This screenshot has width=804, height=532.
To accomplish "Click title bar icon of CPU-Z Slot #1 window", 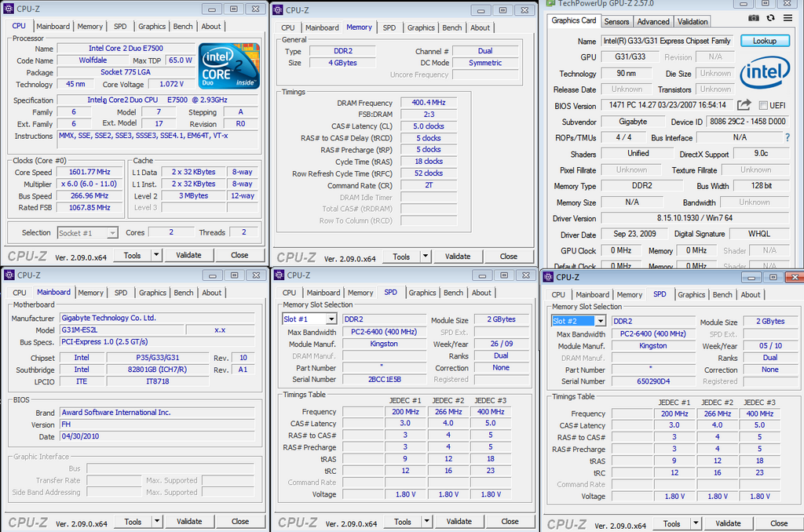I will pos(279,275).
